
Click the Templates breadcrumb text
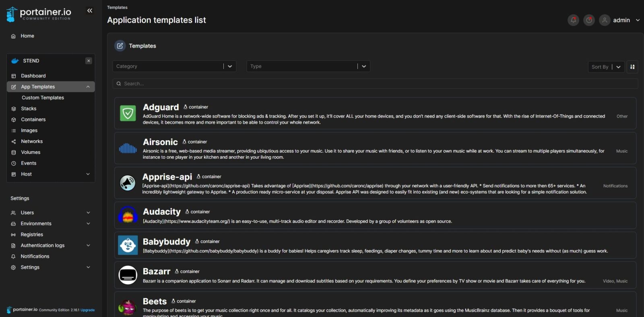click(x=117, y=8)
